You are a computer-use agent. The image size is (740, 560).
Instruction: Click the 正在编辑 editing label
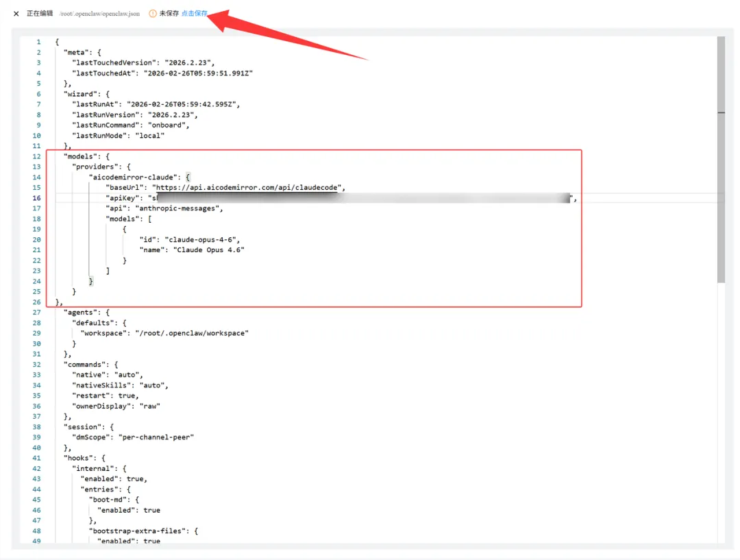[x=40, y=13]
